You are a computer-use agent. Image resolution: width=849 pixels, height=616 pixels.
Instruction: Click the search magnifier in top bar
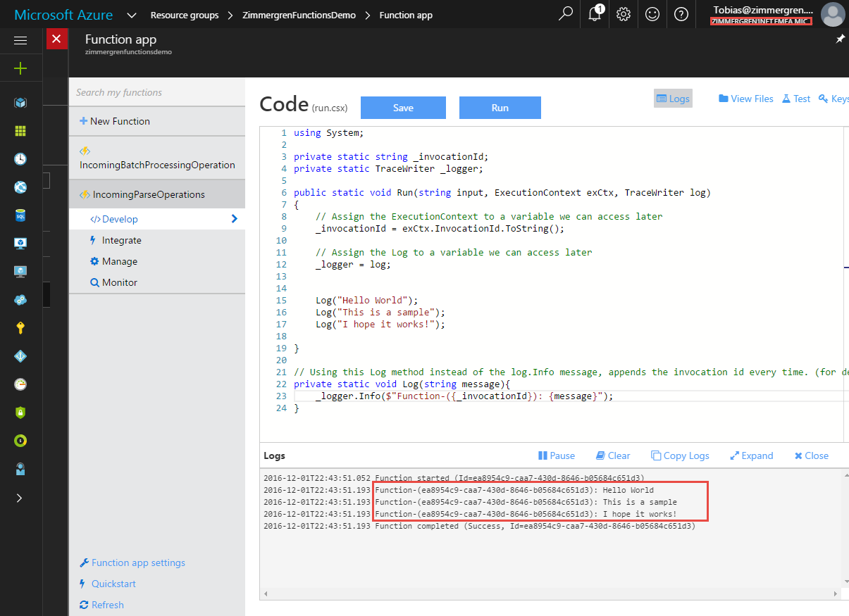pos(565,14)
